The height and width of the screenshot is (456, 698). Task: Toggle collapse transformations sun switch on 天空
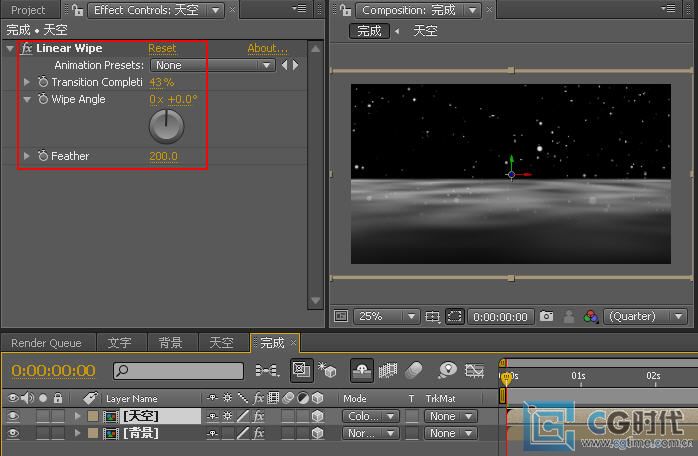coord(227,416)
